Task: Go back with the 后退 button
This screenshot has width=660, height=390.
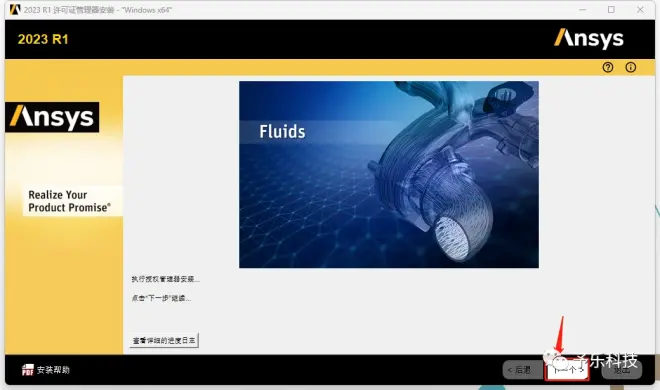Action: coord(521,370)
